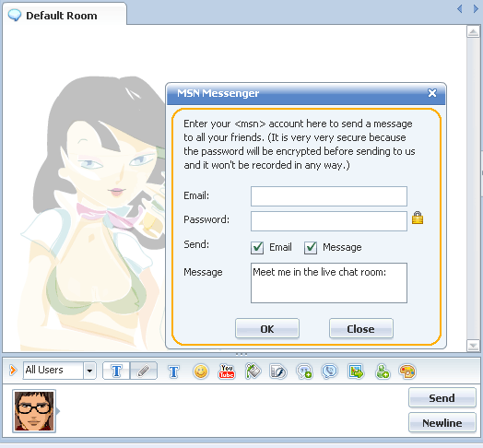Click the Close button in dialog
The height and width of the screenshot is (448, 483).
361,329
